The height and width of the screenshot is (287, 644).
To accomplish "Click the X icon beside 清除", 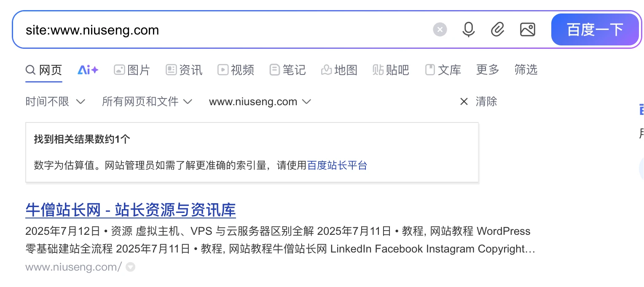I will [x=464, y=101].
